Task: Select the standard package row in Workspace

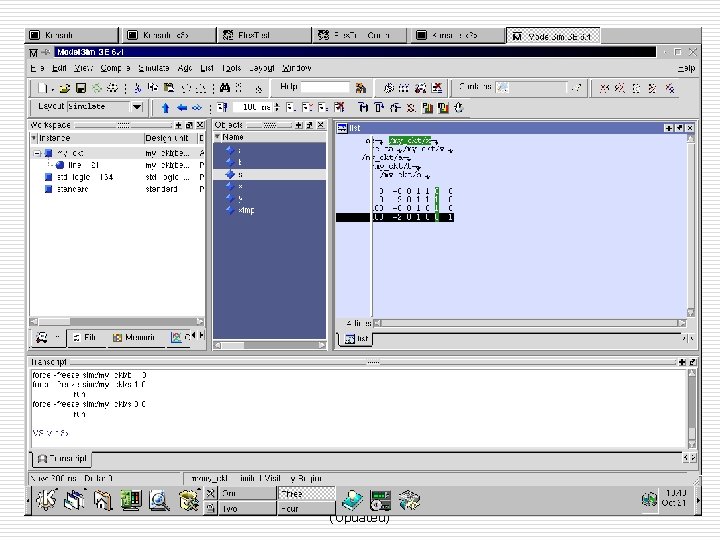Action: point(117,189)
